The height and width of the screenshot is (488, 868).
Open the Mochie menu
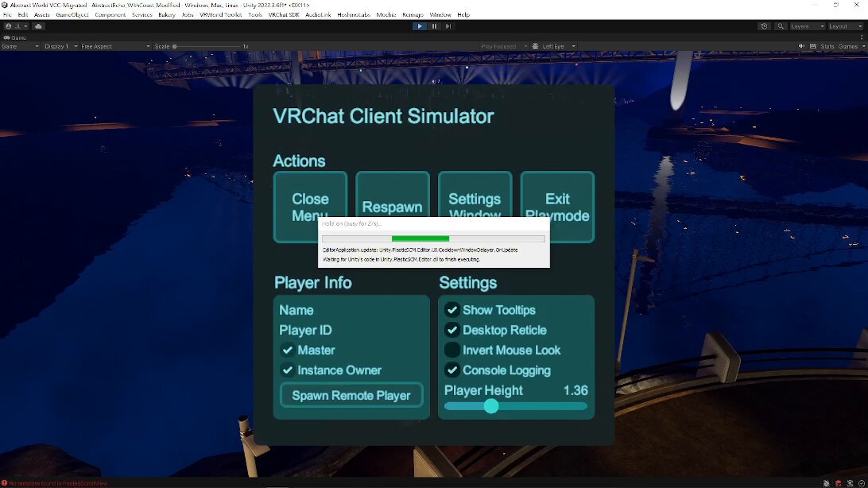(x=386, y=15)
